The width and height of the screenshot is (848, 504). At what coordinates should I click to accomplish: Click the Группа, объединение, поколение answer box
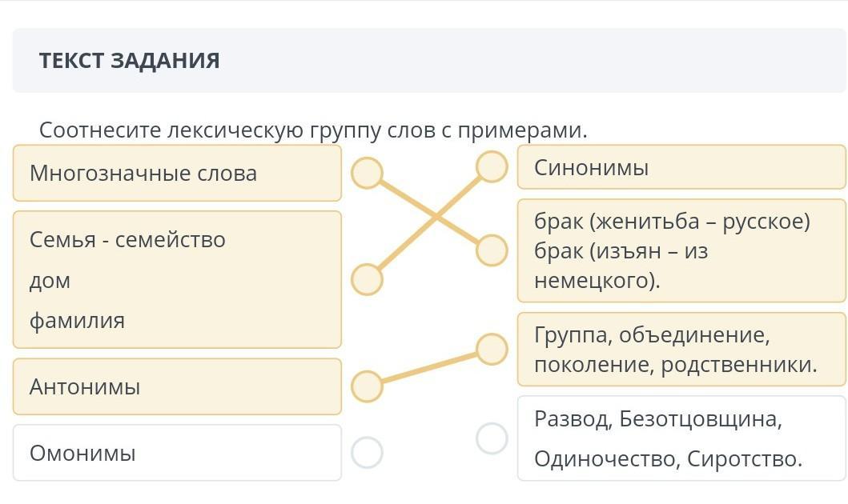coord(681,350)
